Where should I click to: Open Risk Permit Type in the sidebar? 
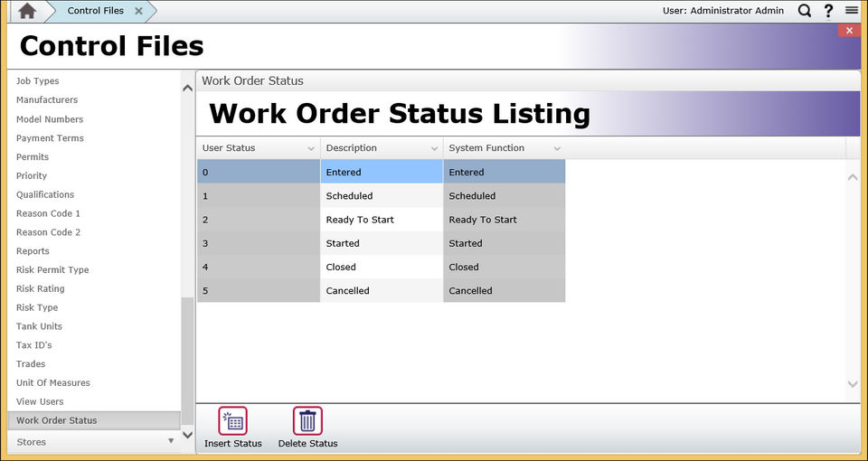tap(52, 269)
